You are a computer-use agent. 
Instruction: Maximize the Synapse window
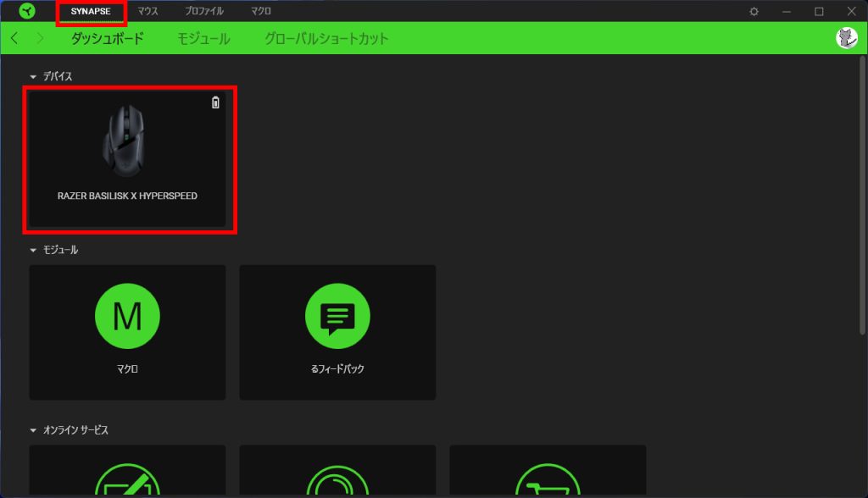pyautogui.click(x=820, y=11)
